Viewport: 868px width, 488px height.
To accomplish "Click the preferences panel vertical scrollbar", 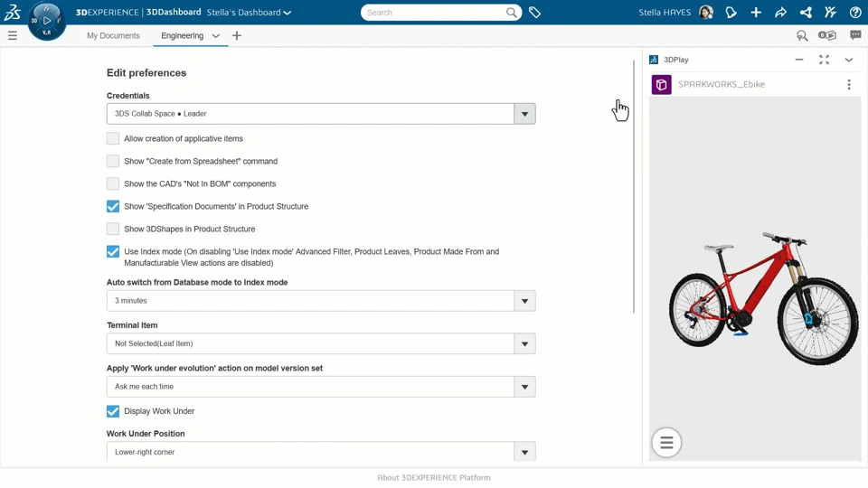I will coord(633,186).
